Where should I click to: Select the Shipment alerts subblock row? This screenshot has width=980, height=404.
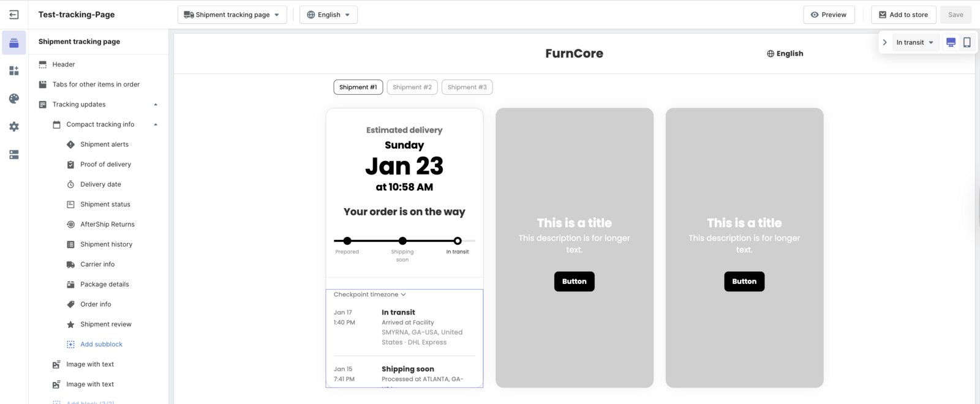[x=99, y=144]
